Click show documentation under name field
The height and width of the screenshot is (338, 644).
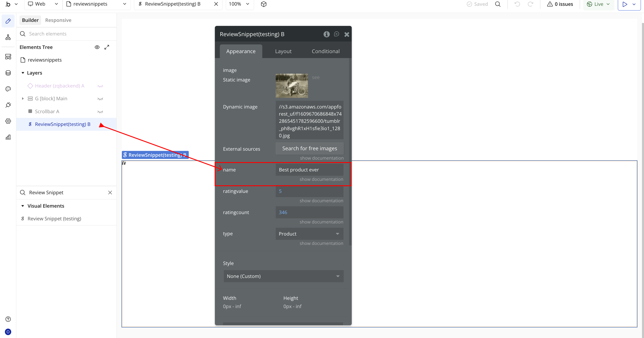click(321, 179)
